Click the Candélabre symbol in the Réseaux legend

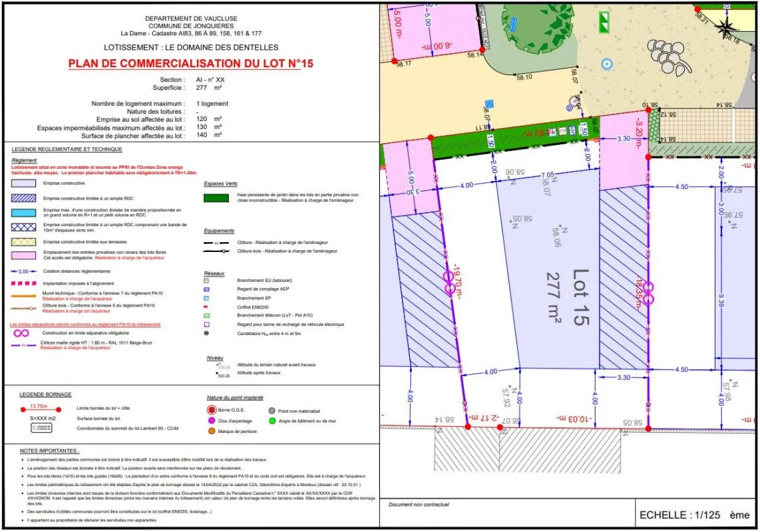pyautogui.click(x=207, y=332)
